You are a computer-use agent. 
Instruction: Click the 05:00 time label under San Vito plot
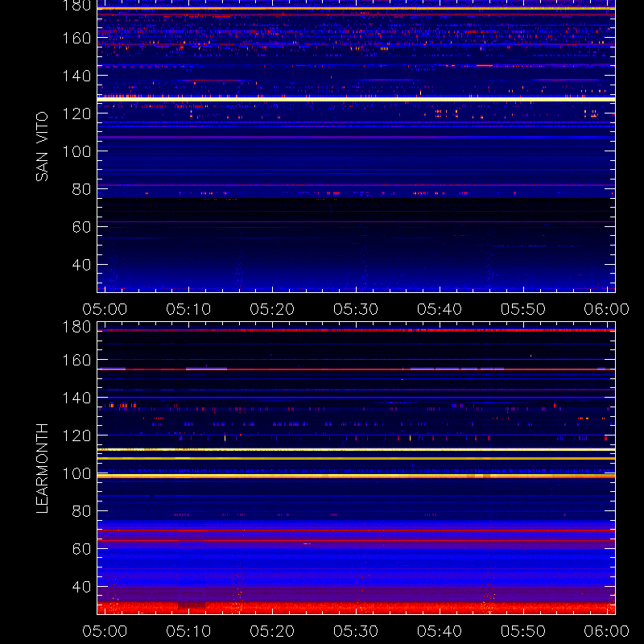coord(105,309)
